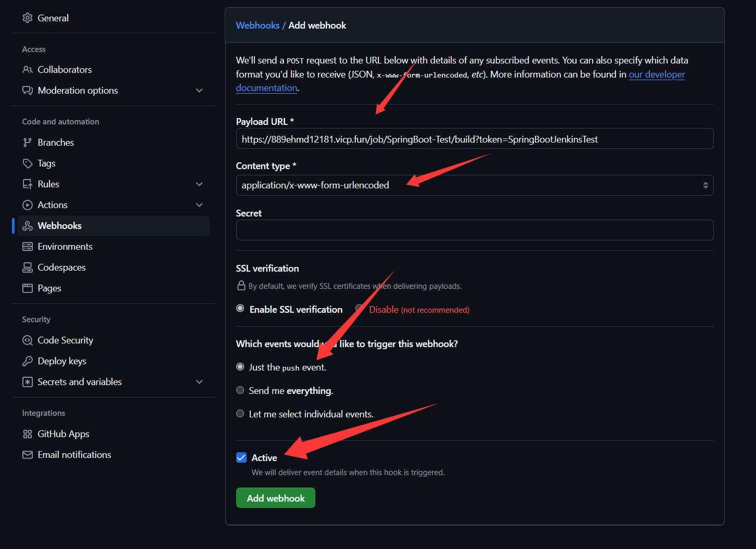Go to Email notifications settings

pyautogui.click(x=74, y=455)
